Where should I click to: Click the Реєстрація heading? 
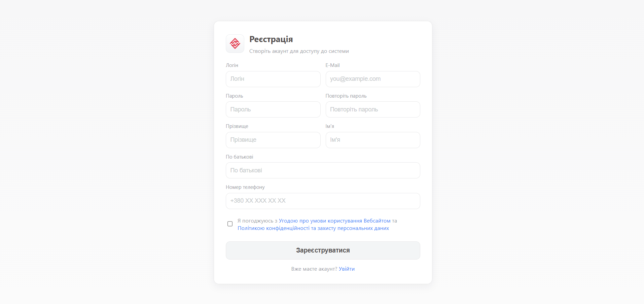(271, 39)
